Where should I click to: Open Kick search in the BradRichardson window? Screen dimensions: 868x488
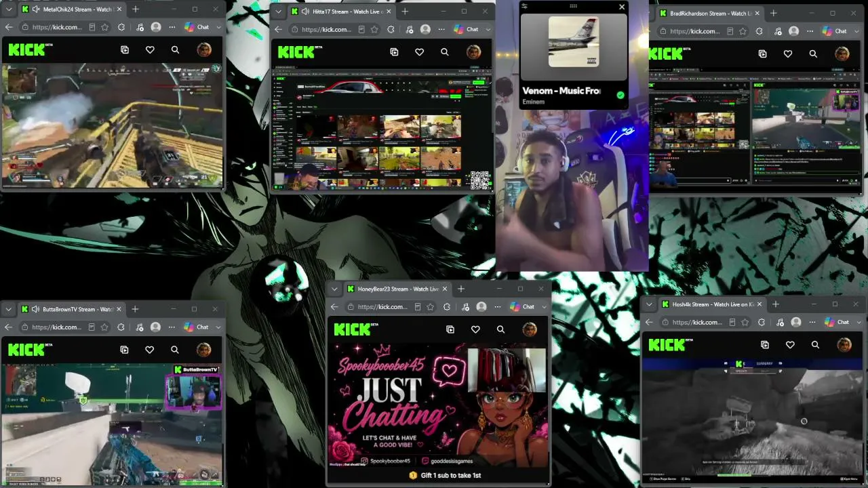(813, 54)
